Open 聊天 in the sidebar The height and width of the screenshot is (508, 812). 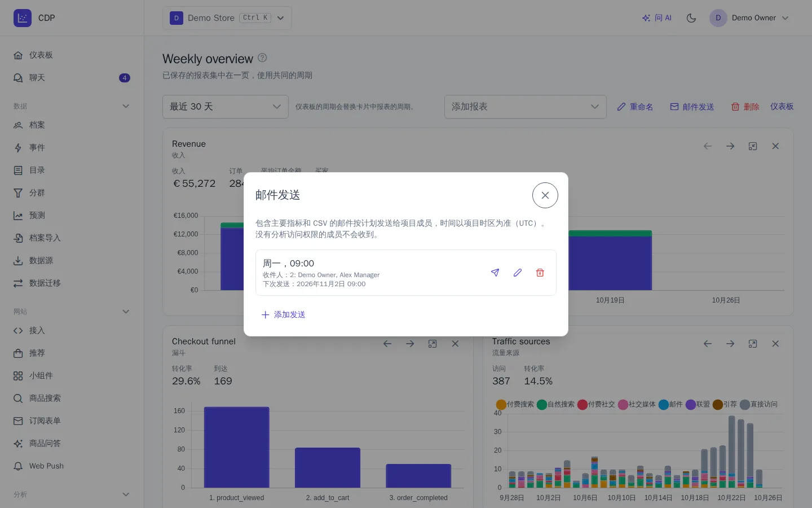click(x=72, y=78)
